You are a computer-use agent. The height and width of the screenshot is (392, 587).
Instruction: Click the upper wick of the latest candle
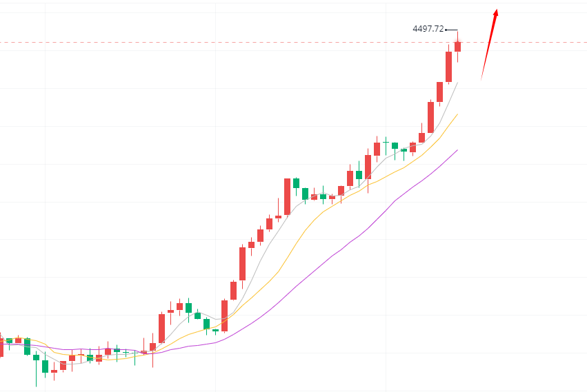pos(457,36)
